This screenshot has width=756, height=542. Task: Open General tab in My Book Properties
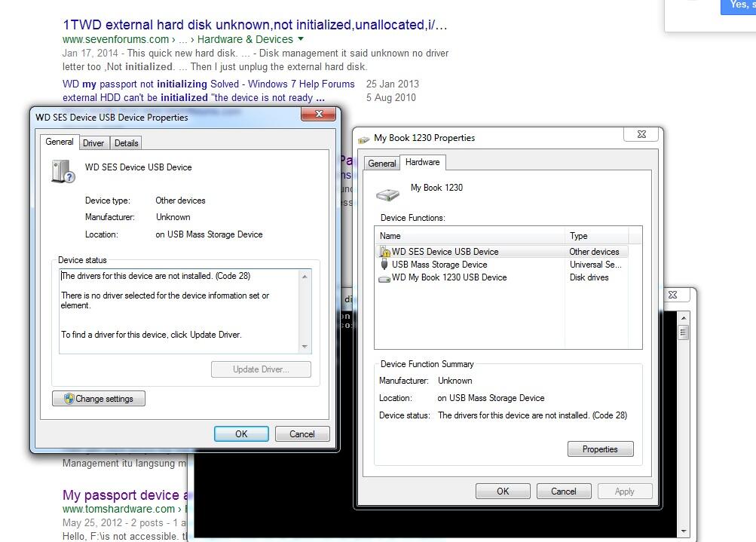(x=382, y=164)
